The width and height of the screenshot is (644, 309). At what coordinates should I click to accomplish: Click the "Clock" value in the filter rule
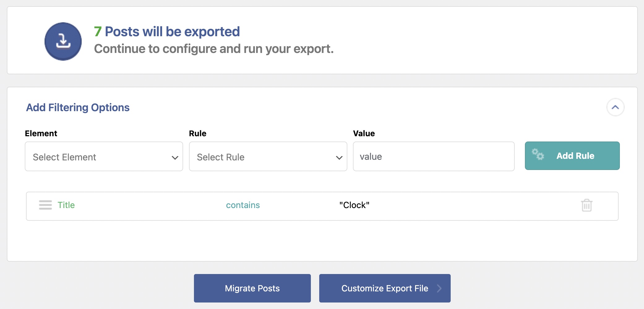coord(354,205)
